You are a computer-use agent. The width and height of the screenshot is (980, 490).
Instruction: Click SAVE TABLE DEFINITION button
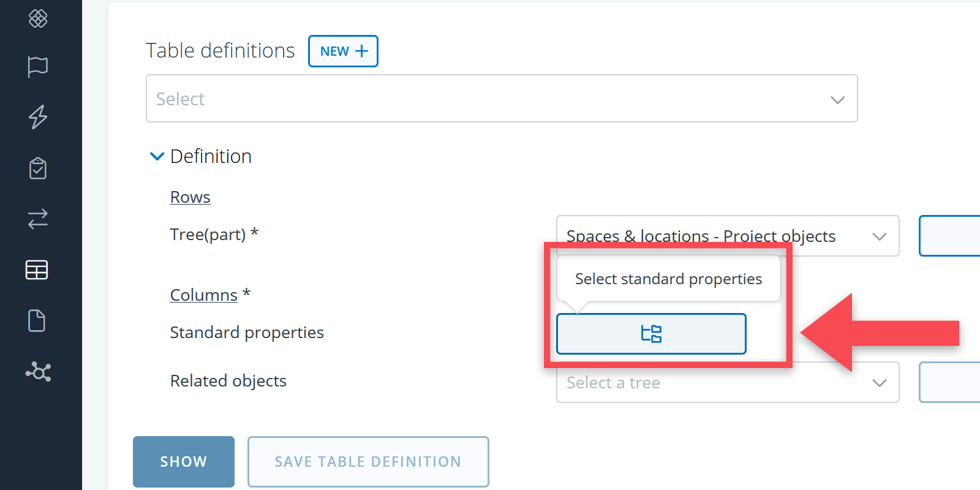pyautogui.click(x=367, y=462)
